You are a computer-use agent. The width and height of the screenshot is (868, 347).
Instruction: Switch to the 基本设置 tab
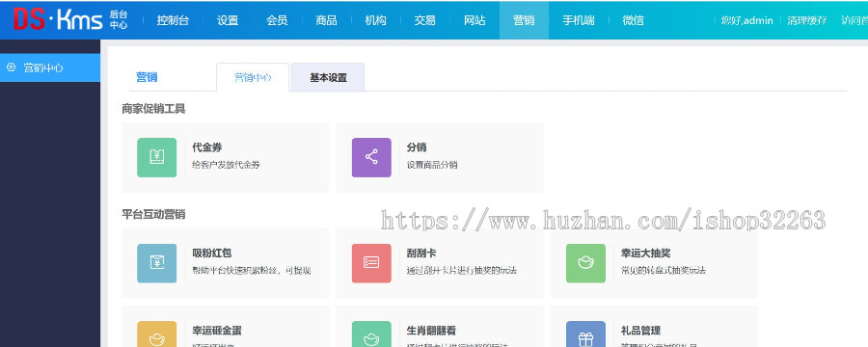point(328,77)
